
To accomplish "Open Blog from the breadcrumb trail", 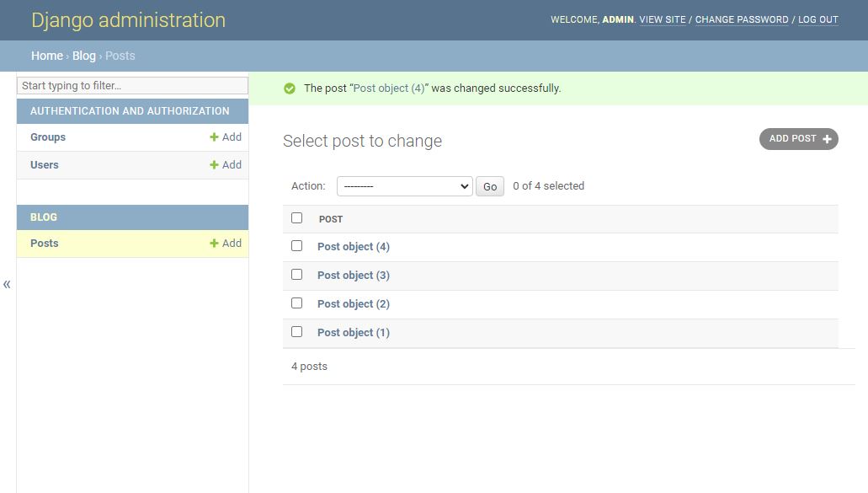I will (83, 56).
